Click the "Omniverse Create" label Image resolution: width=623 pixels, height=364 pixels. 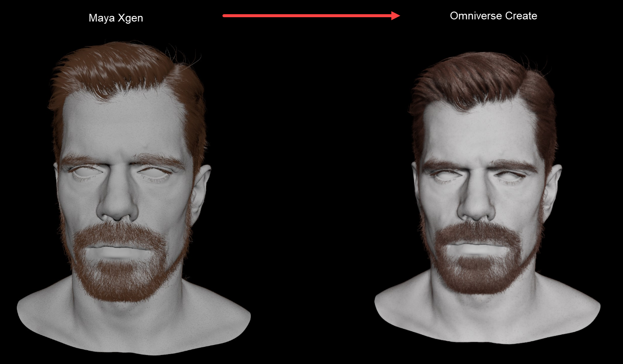493,16
